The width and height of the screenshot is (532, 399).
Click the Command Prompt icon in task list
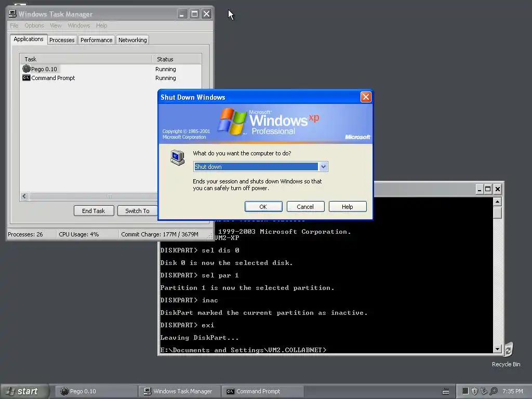point(26,78)
